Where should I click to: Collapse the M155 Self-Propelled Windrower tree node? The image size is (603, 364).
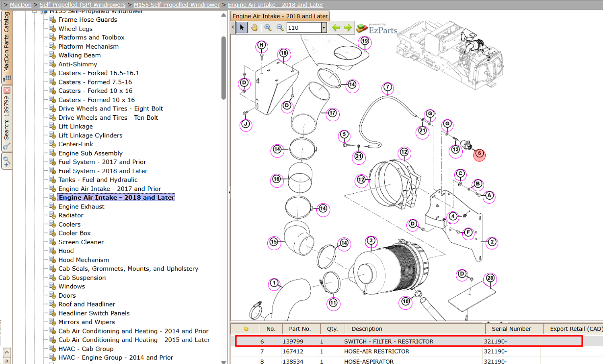coord(35,12)
